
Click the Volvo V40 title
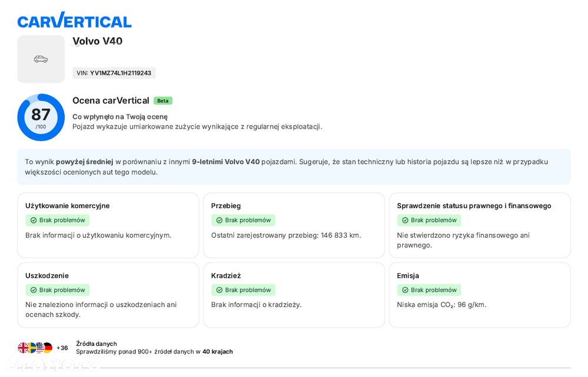[98, 41]
